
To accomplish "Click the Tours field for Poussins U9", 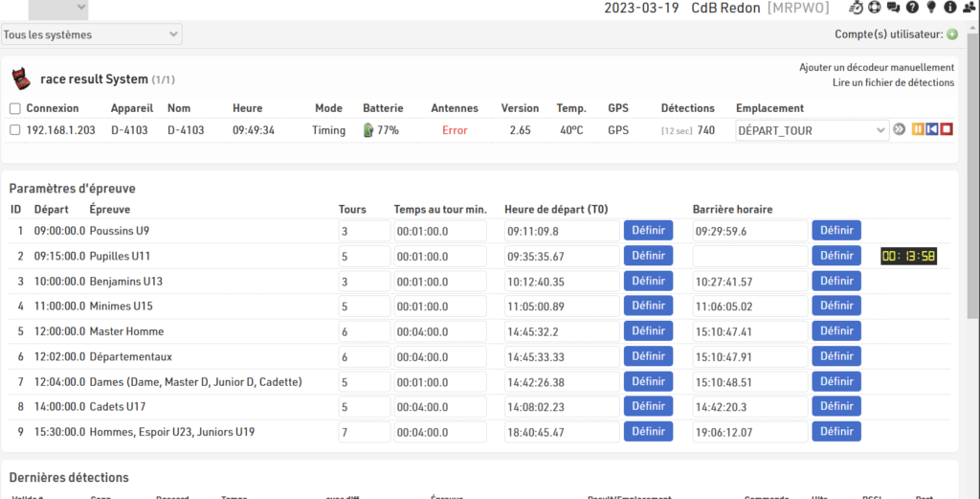I will [365, 231].
